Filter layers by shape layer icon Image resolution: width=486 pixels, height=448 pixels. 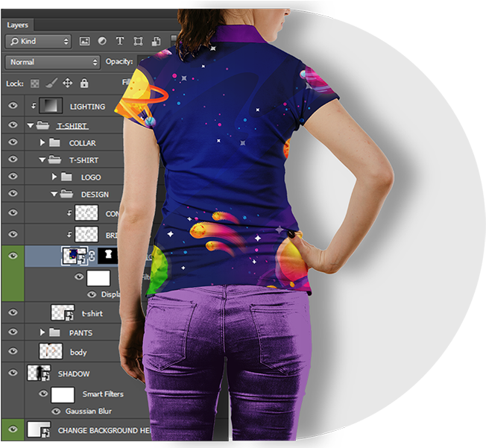click(x=138, y=41)
